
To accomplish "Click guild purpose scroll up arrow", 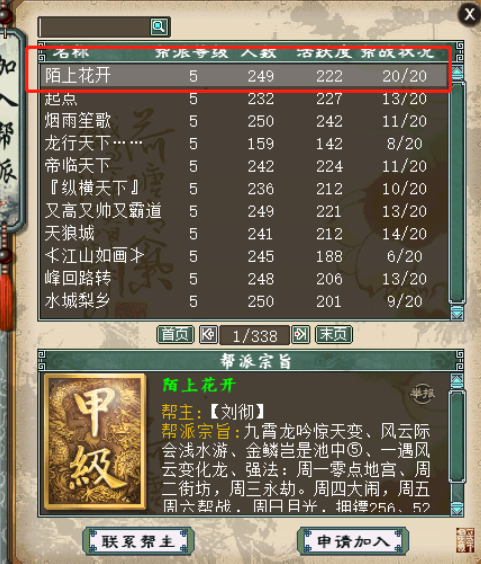I will click(x=457, y=382).
